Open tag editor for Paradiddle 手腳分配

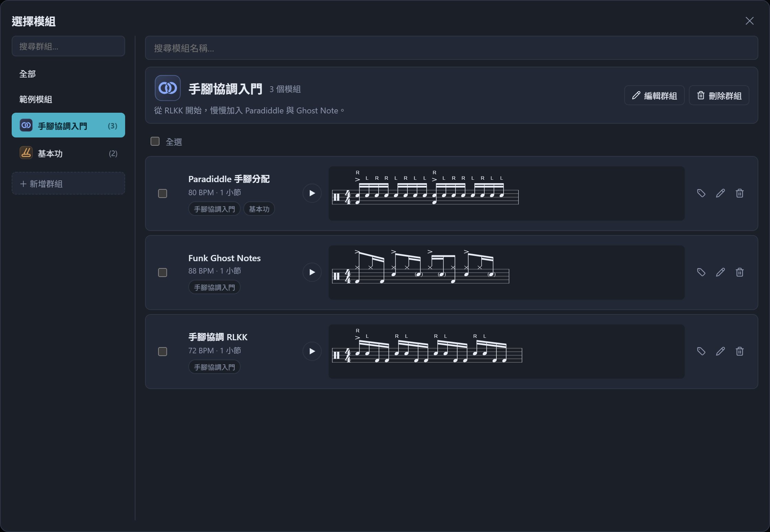pyautogui.click(x=701, y=193)
